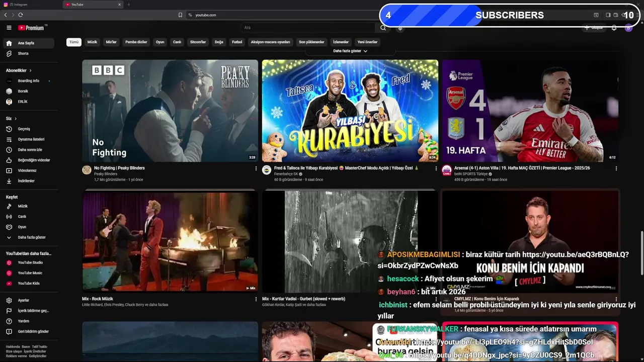Click the browser back arrow

click(6, 15)
